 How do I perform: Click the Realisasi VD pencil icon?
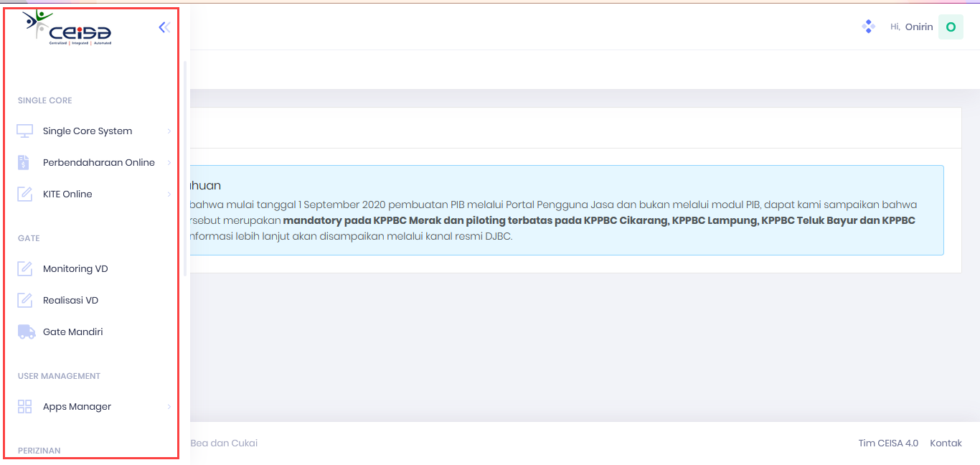coord(25,301)
